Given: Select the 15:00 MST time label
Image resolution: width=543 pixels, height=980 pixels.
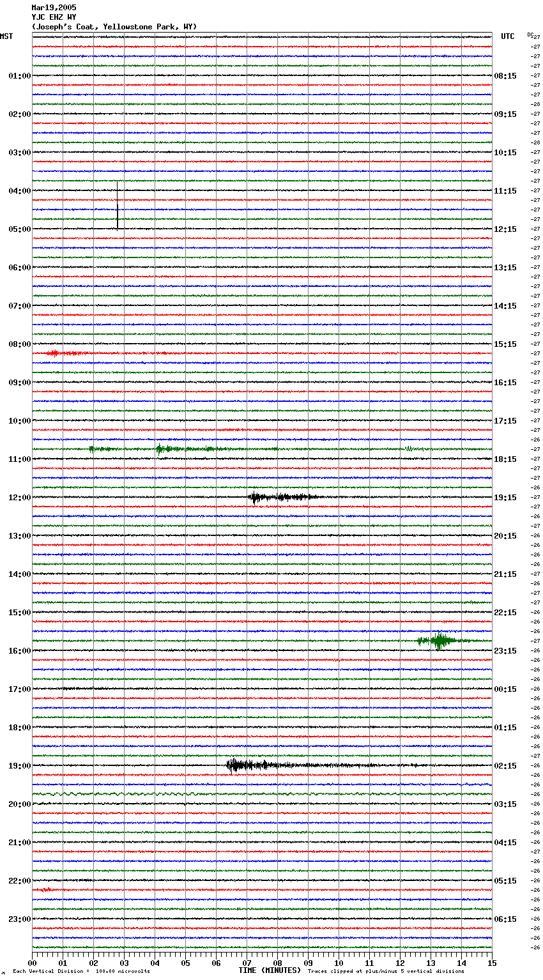Looking at the screenshot, I should pyautogui.click(x=20, y=613).
